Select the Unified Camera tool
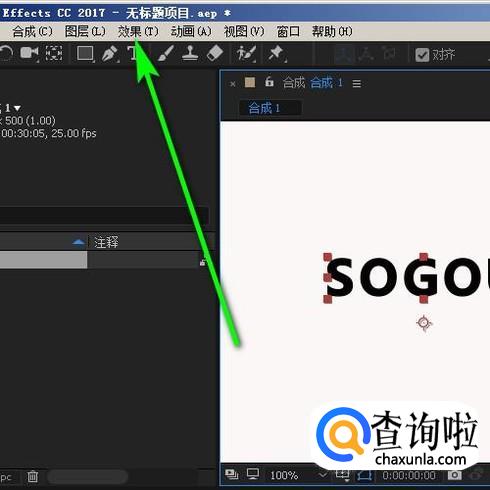Image resolution: width=490 pixels, height=490 pixels. (x=29, y=53)
